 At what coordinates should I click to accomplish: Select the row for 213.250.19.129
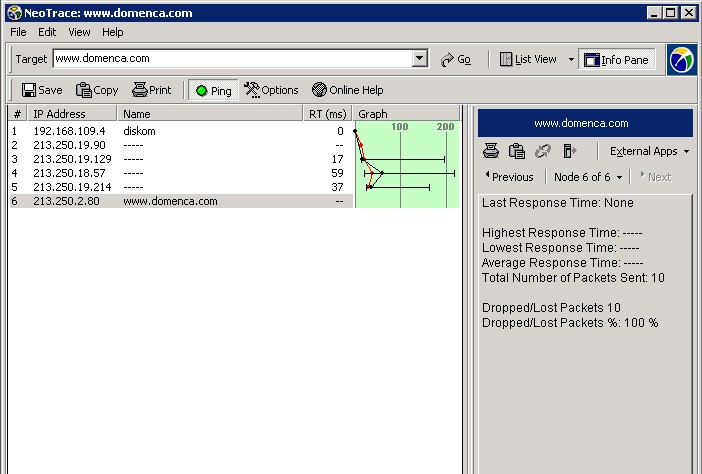click(x=181, y=159)
